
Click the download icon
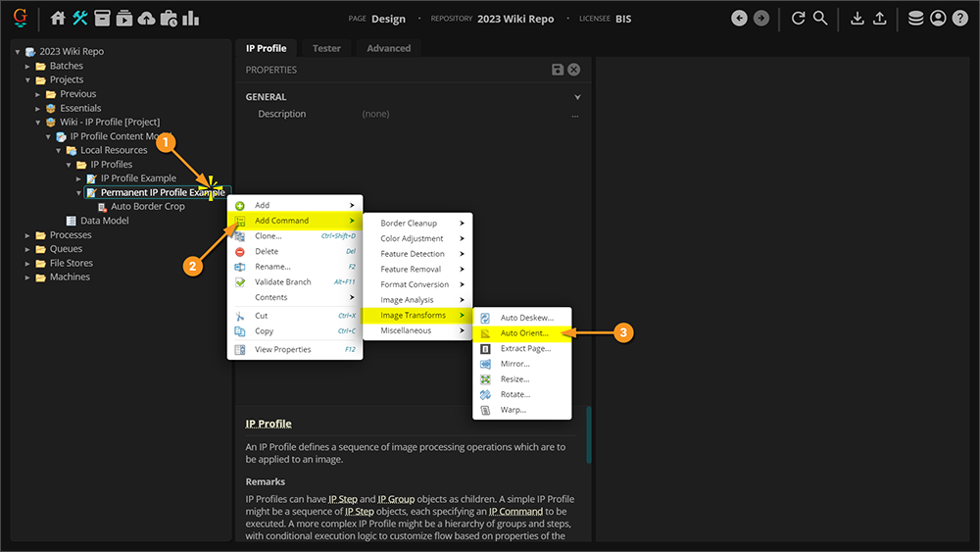point(857,18)
